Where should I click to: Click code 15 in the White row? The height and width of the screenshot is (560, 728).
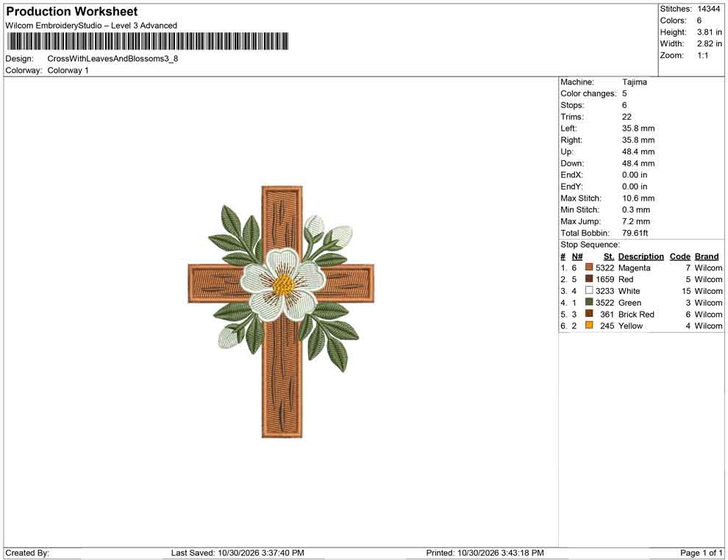point(686,291)
